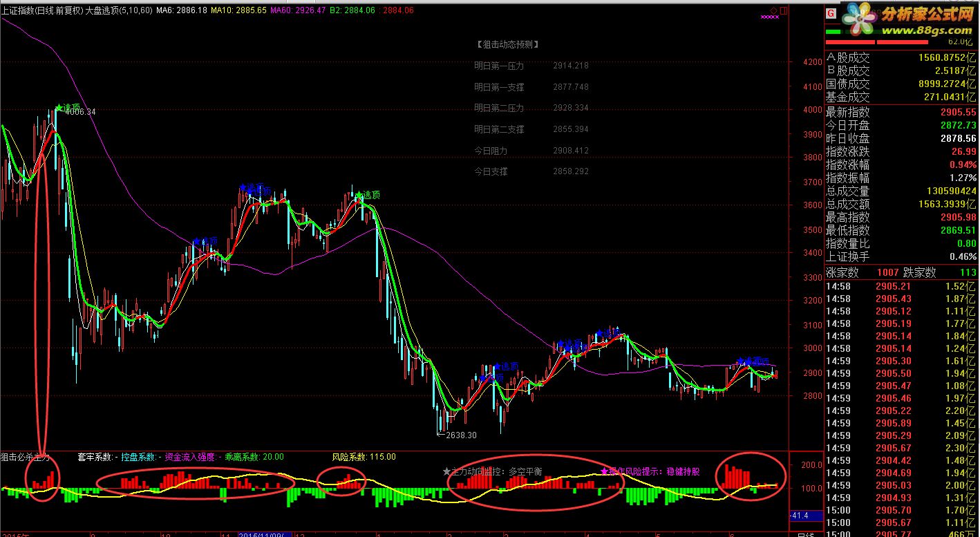Select the B2: 2884.06 readout
This screenshot has width=980, height=537.
click(x=352, y=10)
